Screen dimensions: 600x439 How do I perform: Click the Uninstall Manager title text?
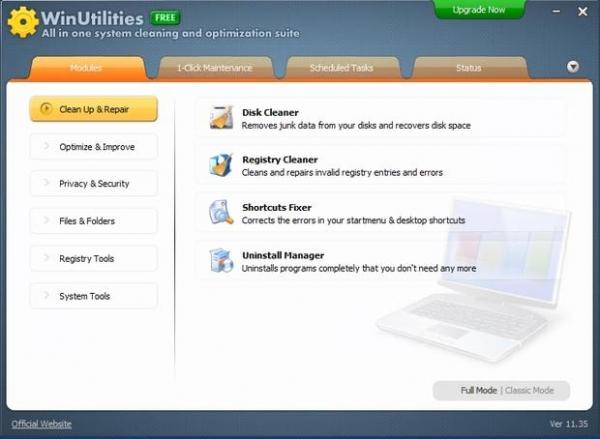coord(283,255)
